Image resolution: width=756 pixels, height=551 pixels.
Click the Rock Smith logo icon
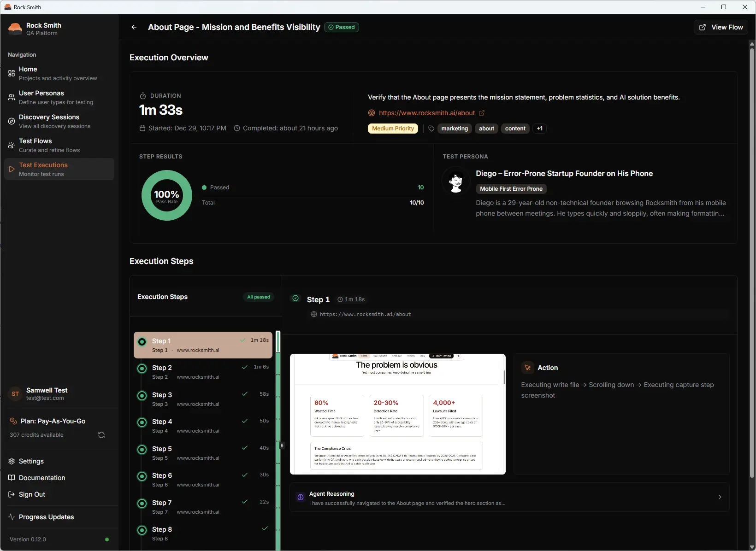[x=14, y=28]
